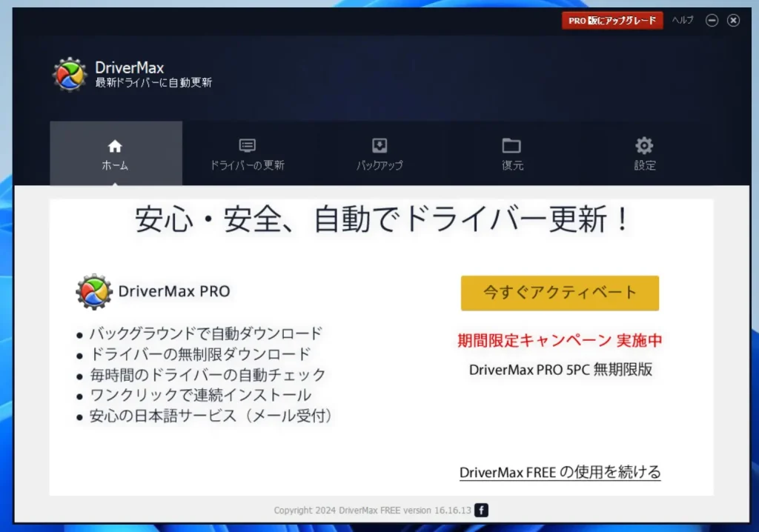Open settings via the gear icon

point(643,145)
